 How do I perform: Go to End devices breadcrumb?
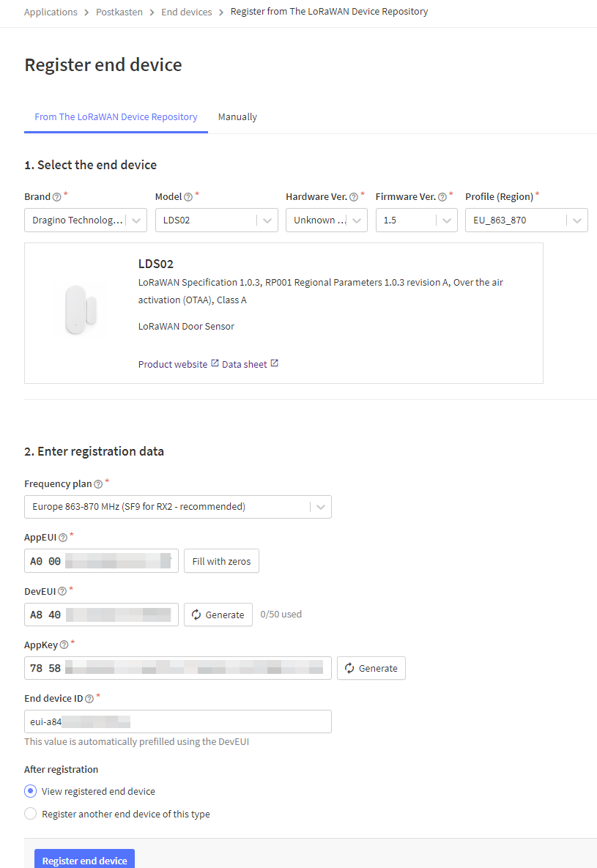(x=187, y=12)
